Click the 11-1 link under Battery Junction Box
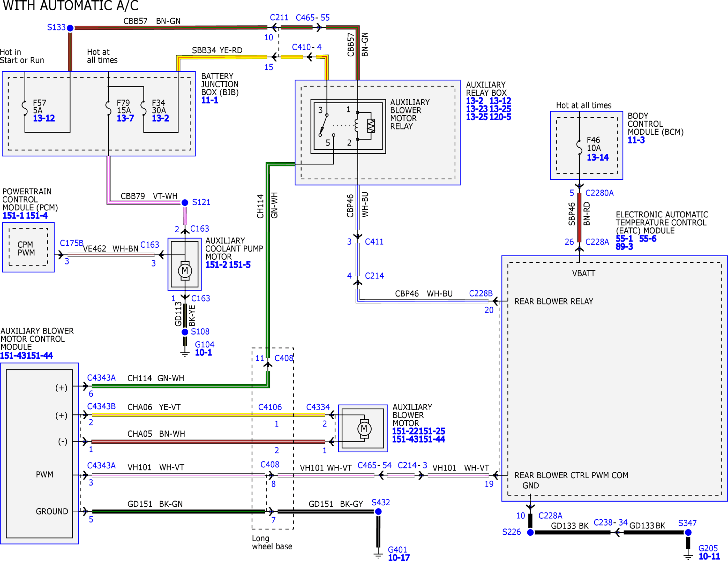This screenshot has height=561, width=728. [210, 100]
